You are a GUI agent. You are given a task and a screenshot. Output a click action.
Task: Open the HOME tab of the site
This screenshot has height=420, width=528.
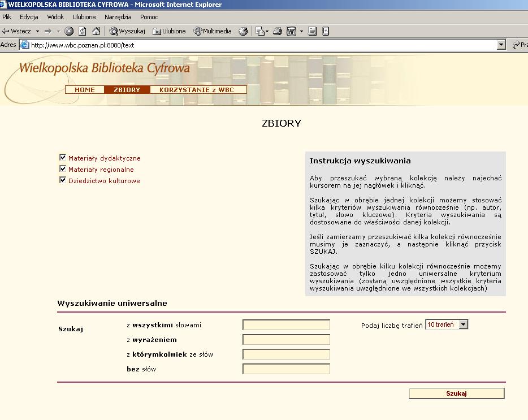(85, 90)
